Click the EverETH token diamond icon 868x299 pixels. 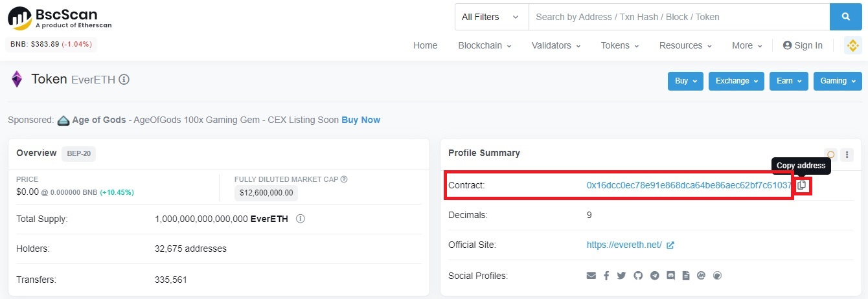pos(16,80)
